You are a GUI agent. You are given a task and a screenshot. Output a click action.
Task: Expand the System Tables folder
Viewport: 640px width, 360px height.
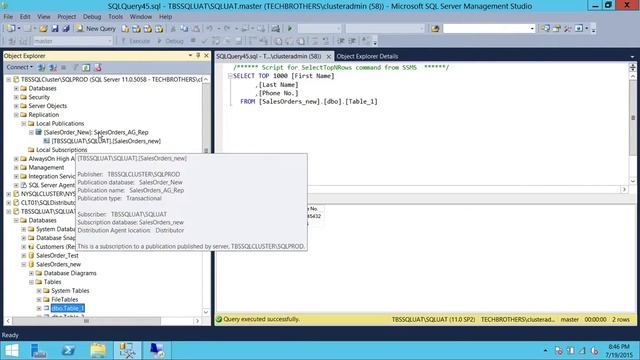(39, 291)
